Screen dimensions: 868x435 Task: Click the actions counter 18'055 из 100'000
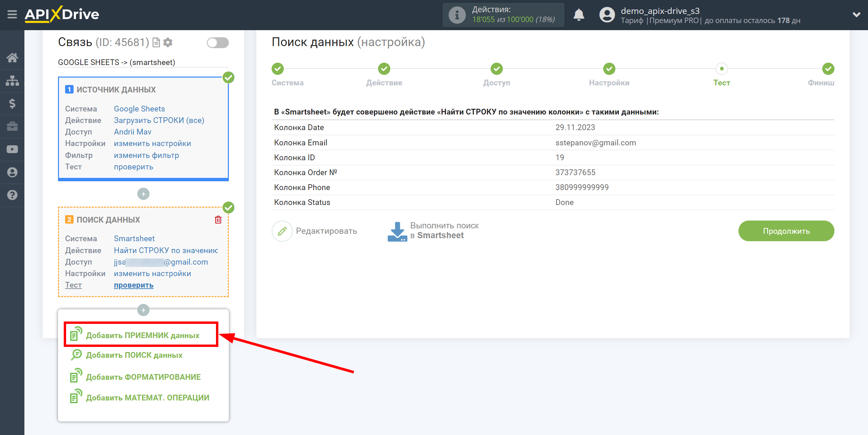coord(513,20)
